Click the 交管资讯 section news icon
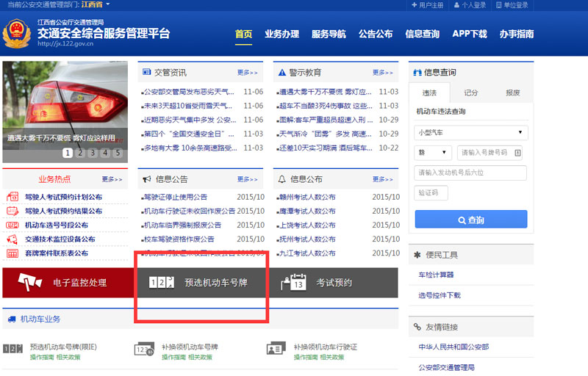The image size is (588, 376). point(146,72)
